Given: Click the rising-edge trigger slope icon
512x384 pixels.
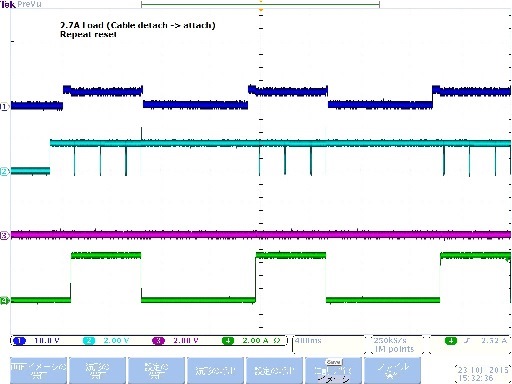Looking at the screenshot, I should (467, 341).
